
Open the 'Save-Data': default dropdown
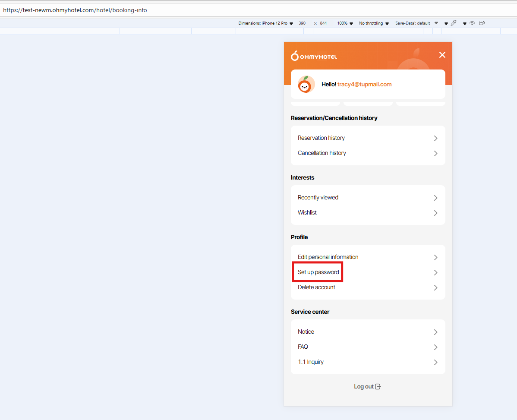tap(416, 23)
